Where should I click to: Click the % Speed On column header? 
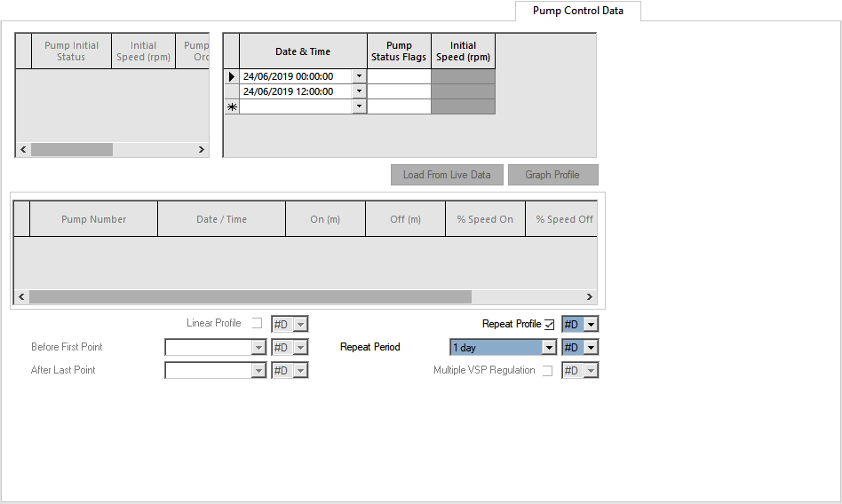pyautogui.click(x=485, y=219)
